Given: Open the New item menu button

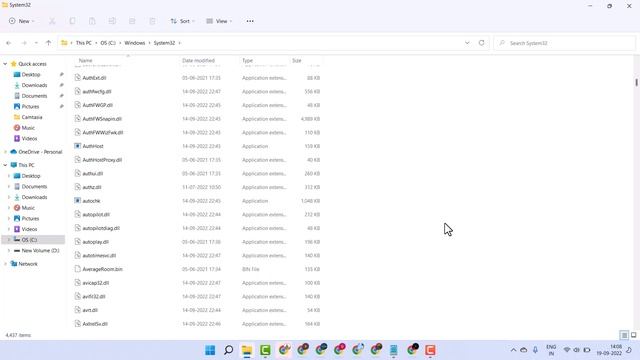Looking at the screenshot, I should click(x=22, y=21).
